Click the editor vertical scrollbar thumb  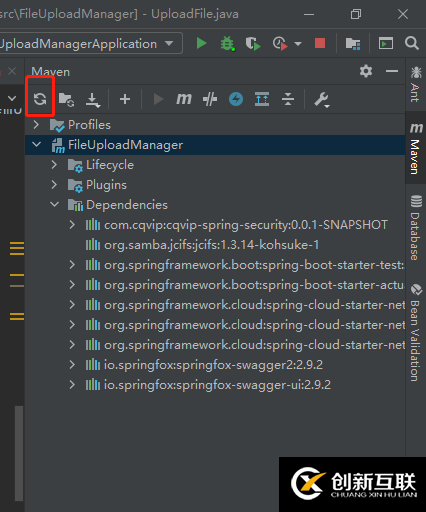coord(19,453)
